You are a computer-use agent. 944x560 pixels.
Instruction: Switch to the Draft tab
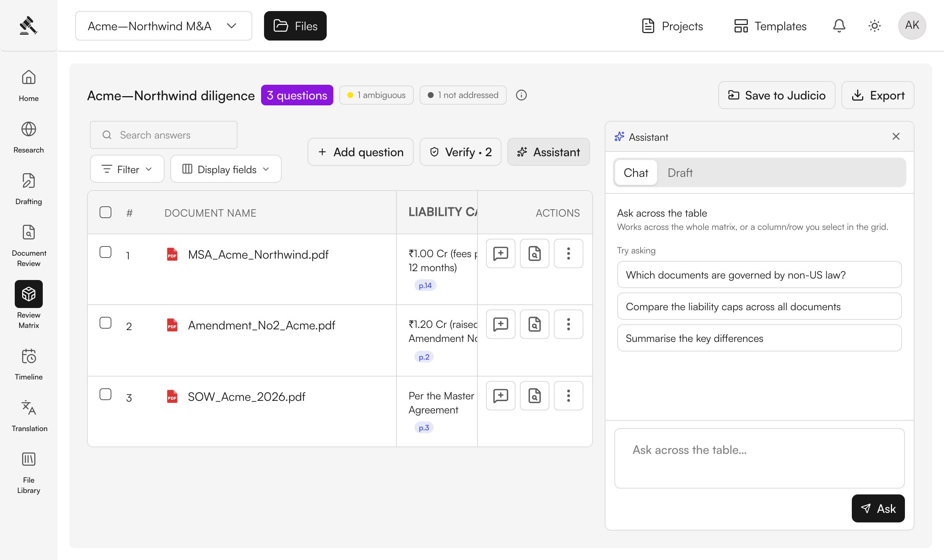[680, 172]
